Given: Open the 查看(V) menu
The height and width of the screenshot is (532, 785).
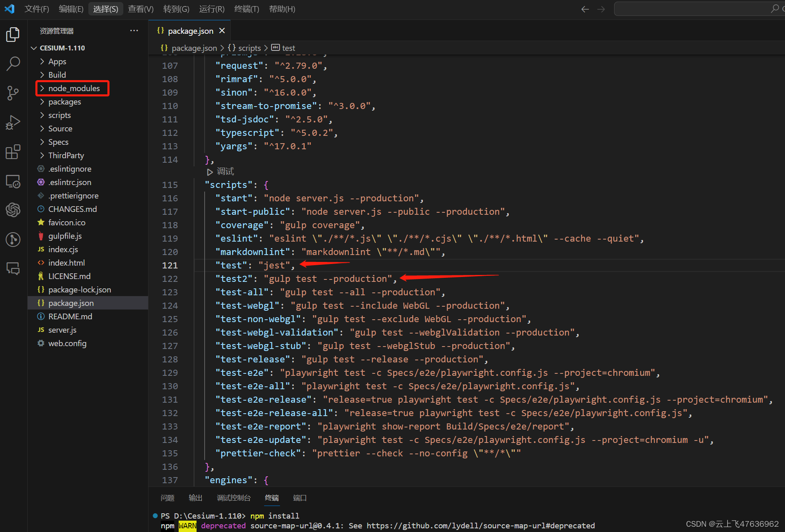Looking at the screenshot, I should pyautogui.click(x=140, y=9).
